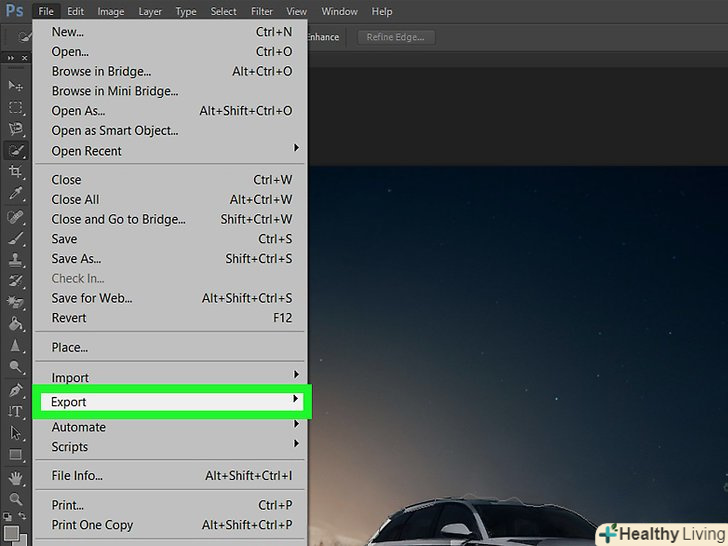Collapse the toolbox with double arrows
The image size is (728, 546).
click(x=10, y=58)
